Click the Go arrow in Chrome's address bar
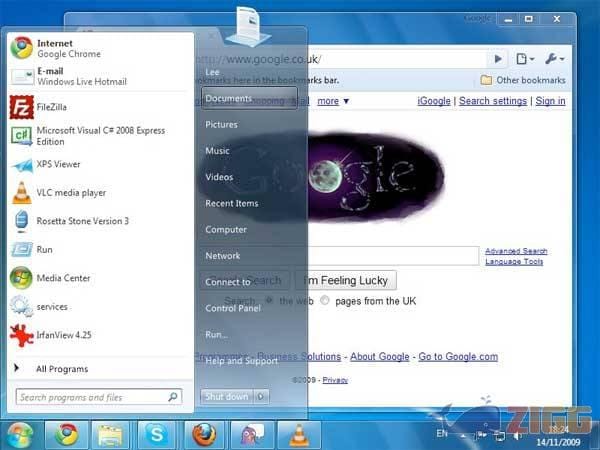The image size is (600, 450). pyautogui.click(x=498, y=59)
